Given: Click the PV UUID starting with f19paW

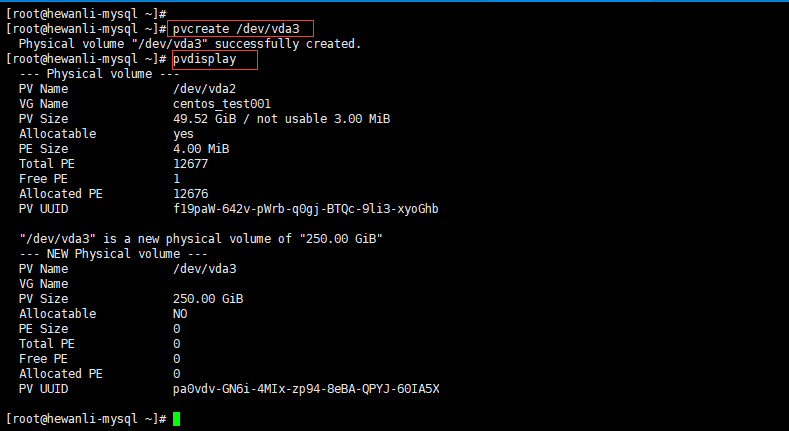Looking at the screenshot, I should pyautogui.click(x=305, y=209).
